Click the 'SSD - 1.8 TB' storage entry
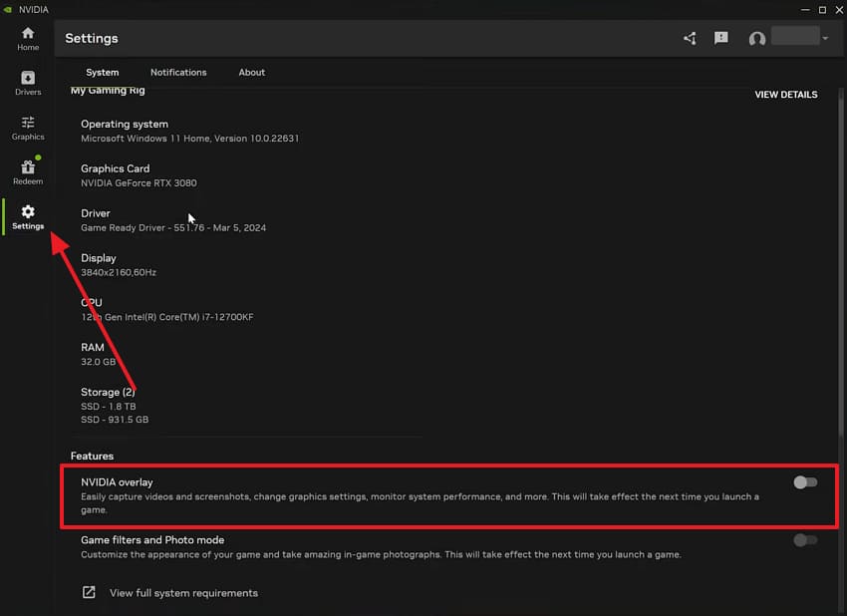 click(108, 407)
